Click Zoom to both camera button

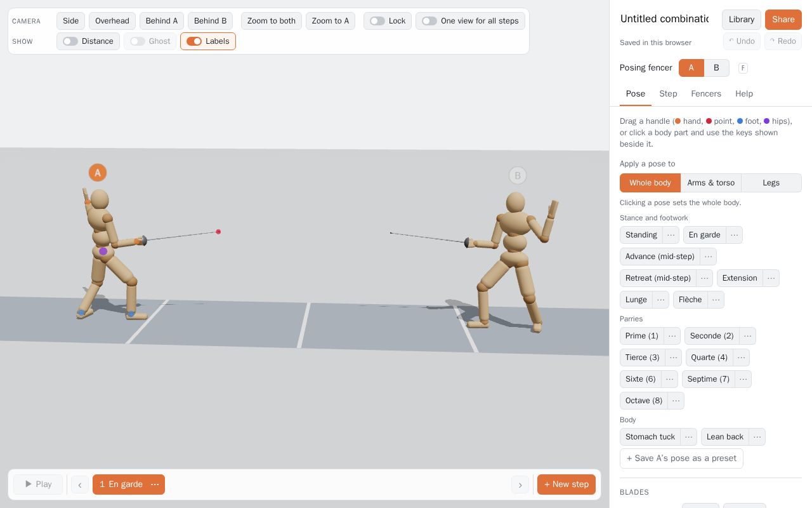click(272, 21)
